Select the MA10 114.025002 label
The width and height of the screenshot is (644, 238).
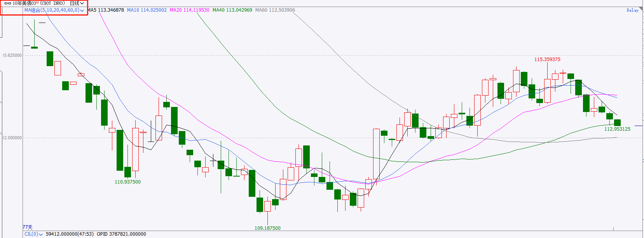coord(147,10)
